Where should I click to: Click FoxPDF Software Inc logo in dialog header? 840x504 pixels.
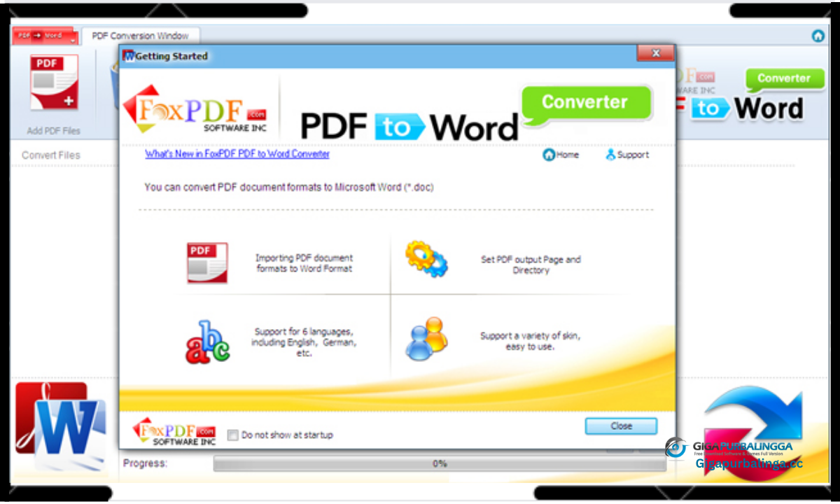(x=195, y=109)
